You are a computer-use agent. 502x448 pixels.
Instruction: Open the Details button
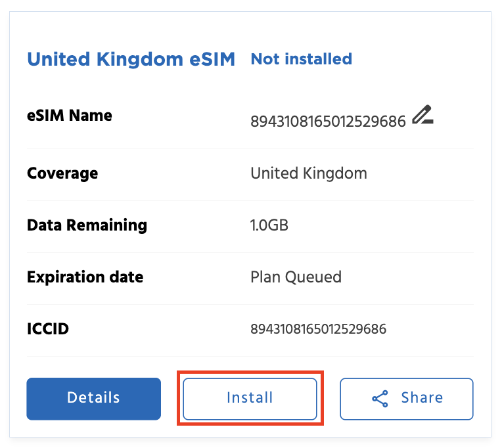(93, 398)
